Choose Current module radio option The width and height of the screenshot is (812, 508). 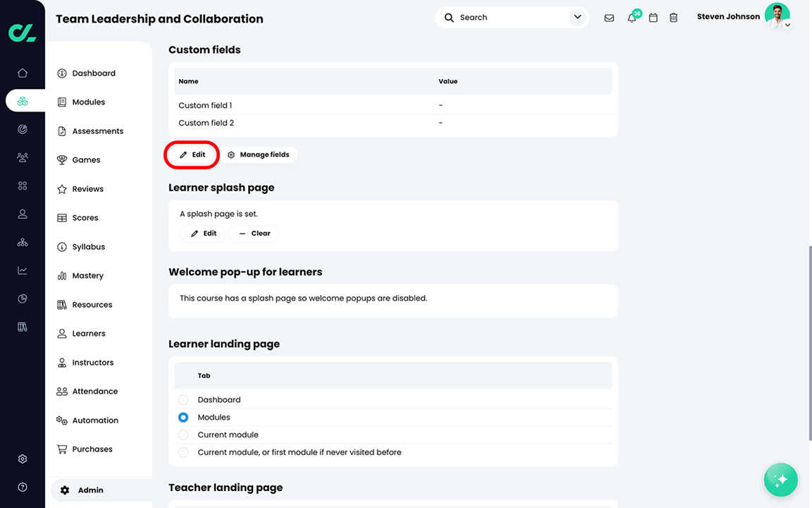pos(183,435)
